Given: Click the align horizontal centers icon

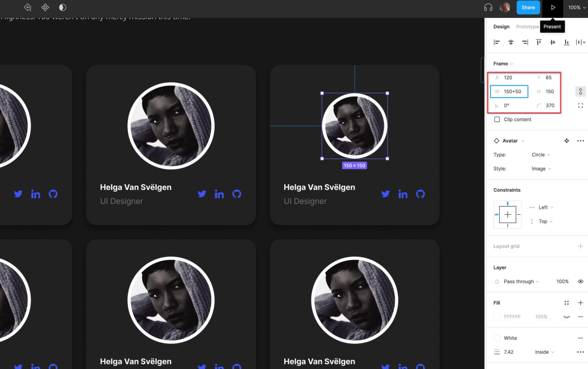Looking at the screenshot, I should coord(511,43).
